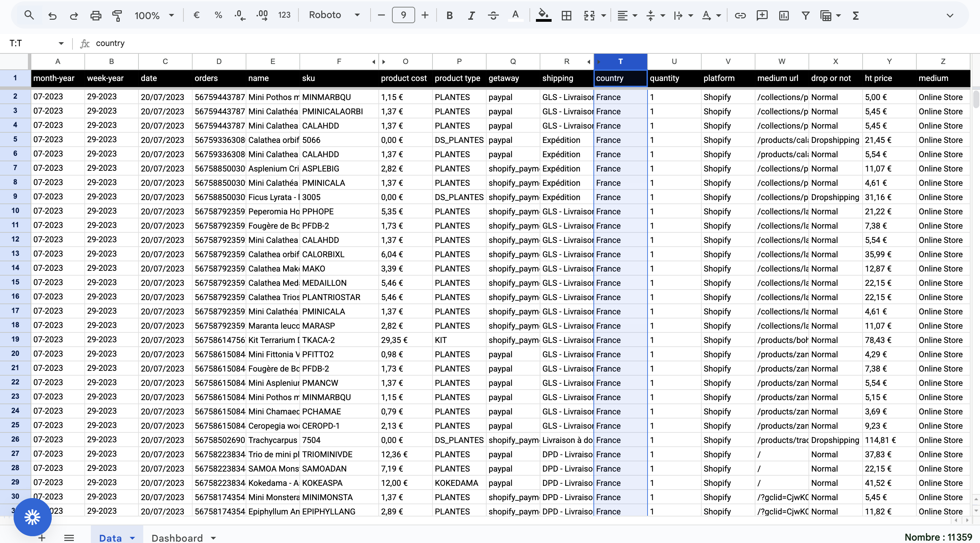Select row 5 header

tap(15, 139)
